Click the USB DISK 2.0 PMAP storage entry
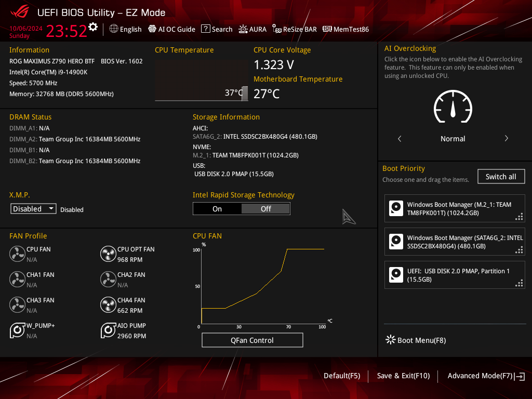Viewport: 532px width, 399px height. click(x=234, y=174)
